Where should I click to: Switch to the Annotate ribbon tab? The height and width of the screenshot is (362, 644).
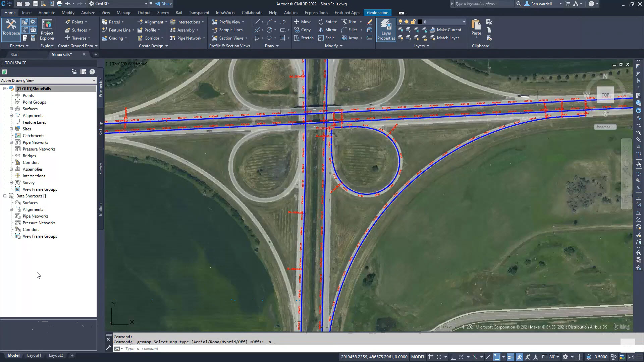47,12
